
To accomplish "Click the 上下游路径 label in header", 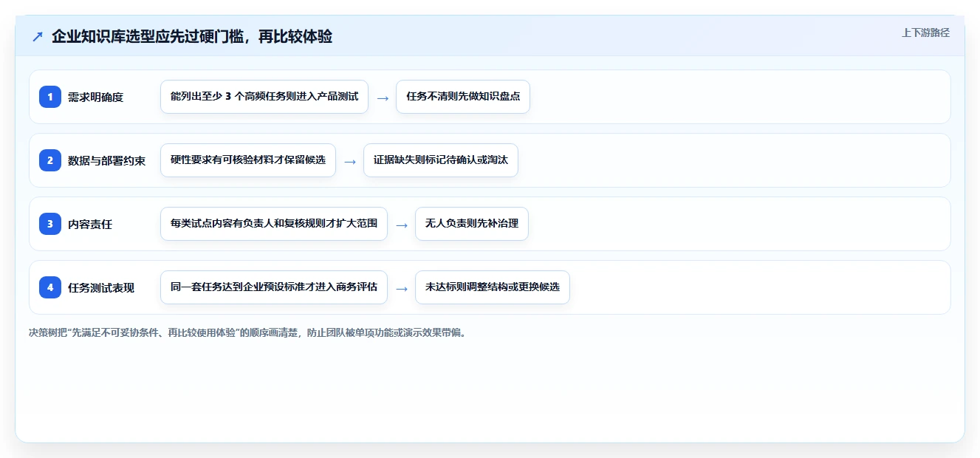I will tap(925, 33).
